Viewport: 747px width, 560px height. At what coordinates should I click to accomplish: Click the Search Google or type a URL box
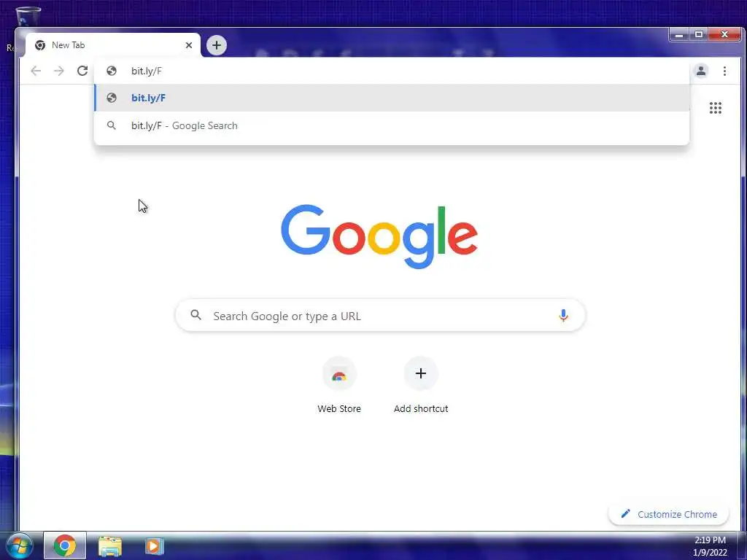[380, 315]
